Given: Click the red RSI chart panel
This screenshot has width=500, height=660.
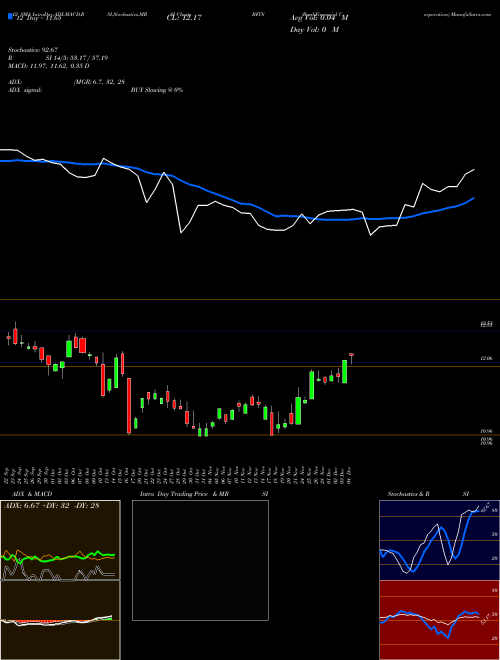Looking at the screenshot, I should pyautogui.click(x=439, y=620).
